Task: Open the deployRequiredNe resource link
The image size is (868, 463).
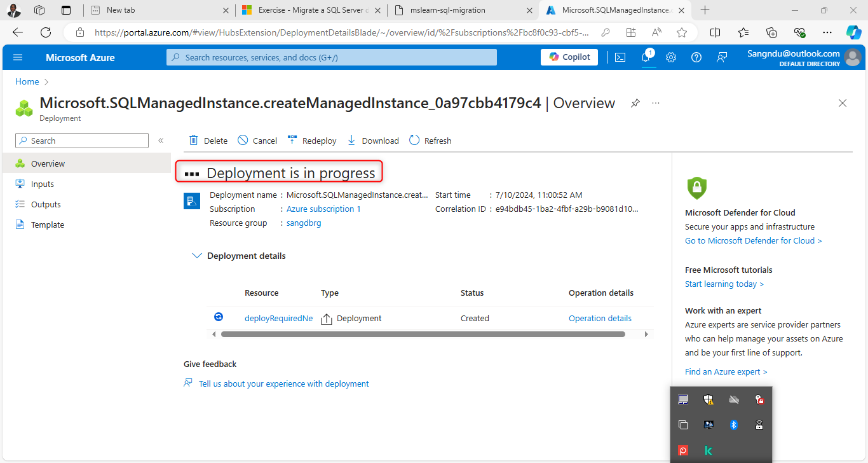Action: [279, 318]
